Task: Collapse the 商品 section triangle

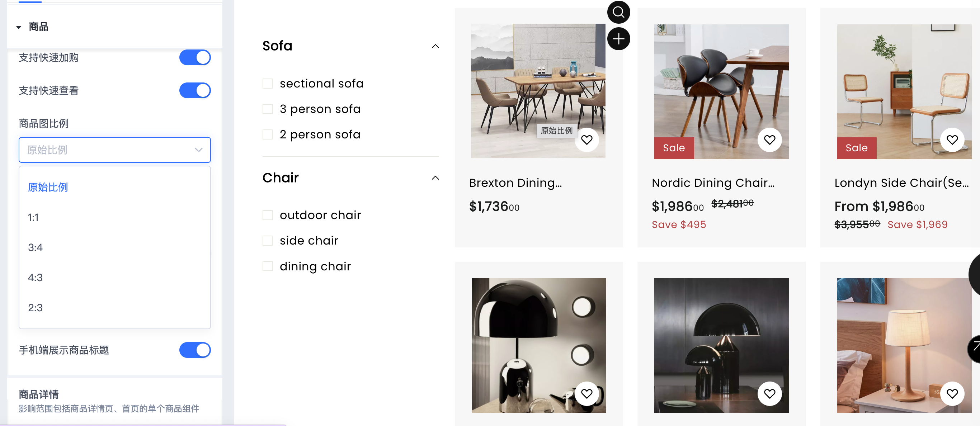Action: coord(19,27)
